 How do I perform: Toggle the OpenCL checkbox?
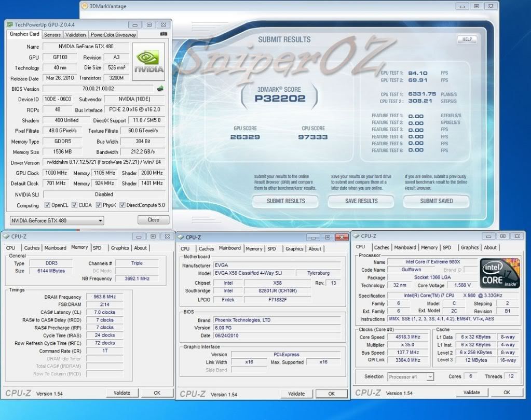click(x=48, y=205)
